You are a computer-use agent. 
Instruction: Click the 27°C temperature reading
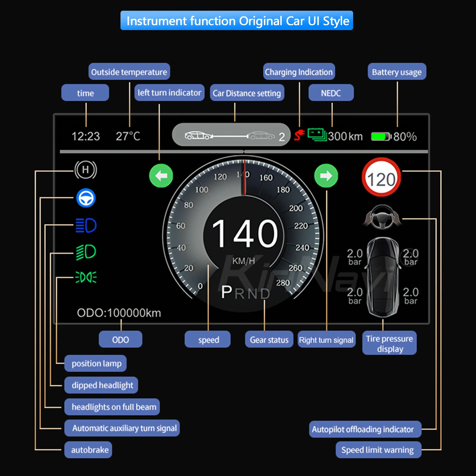128,136
